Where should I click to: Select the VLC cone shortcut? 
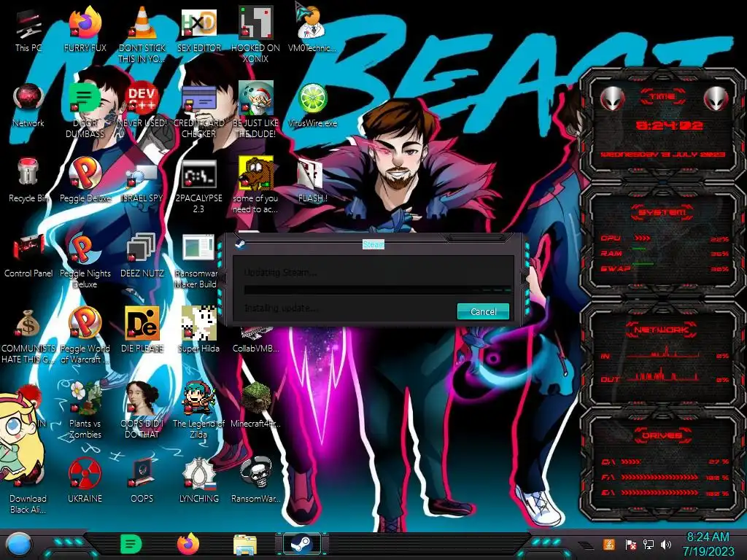coord(142,34)
